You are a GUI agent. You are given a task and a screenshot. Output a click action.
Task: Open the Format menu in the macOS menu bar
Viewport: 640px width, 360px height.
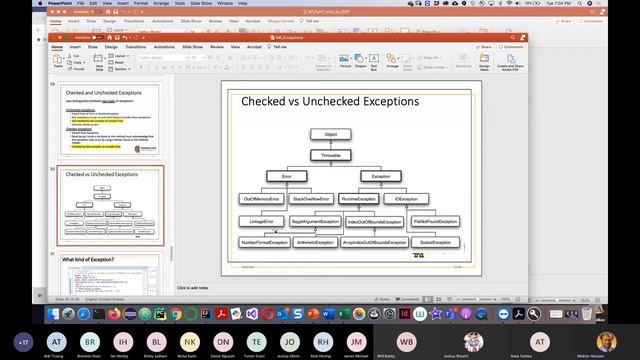click(141, 3)
